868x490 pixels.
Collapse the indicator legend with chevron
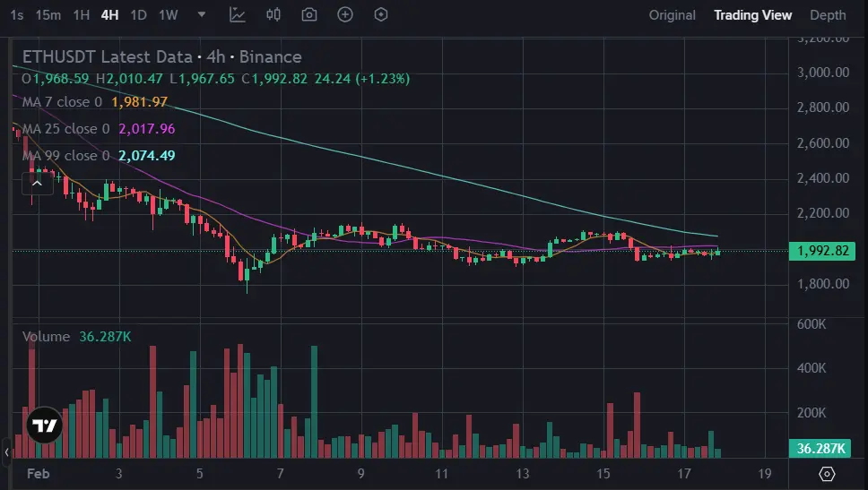37,184
